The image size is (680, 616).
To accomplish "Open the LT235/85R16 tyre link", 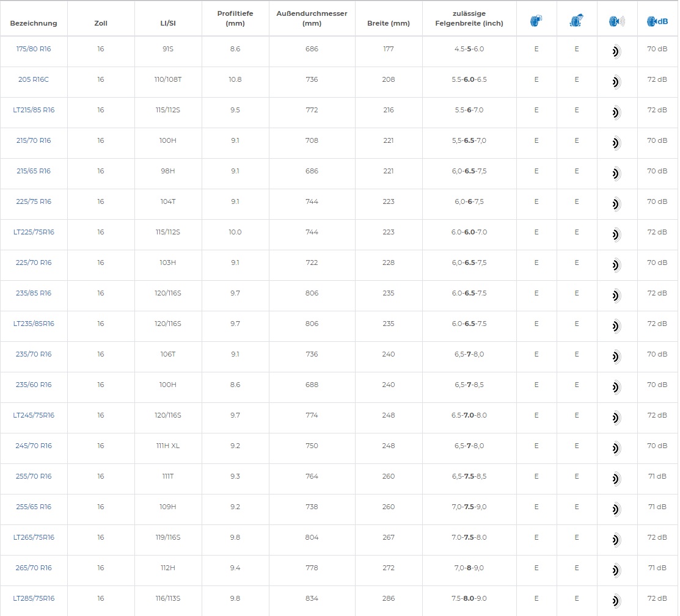I will point(34,324).
